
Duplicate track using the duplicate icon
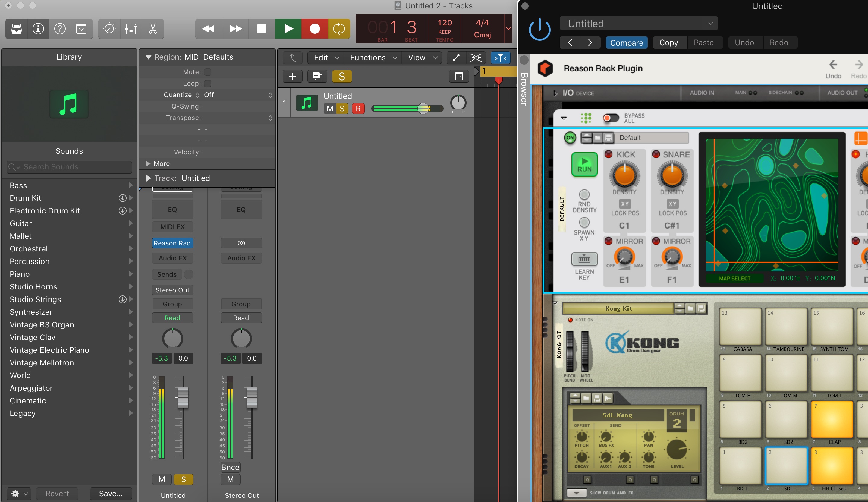click(x=317, y=76)
